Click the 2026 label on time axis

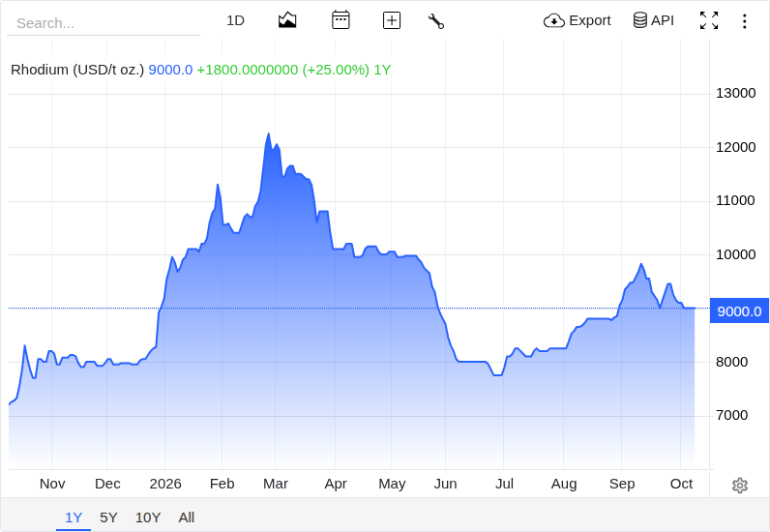pyautogui.click(x=165, y=484)
